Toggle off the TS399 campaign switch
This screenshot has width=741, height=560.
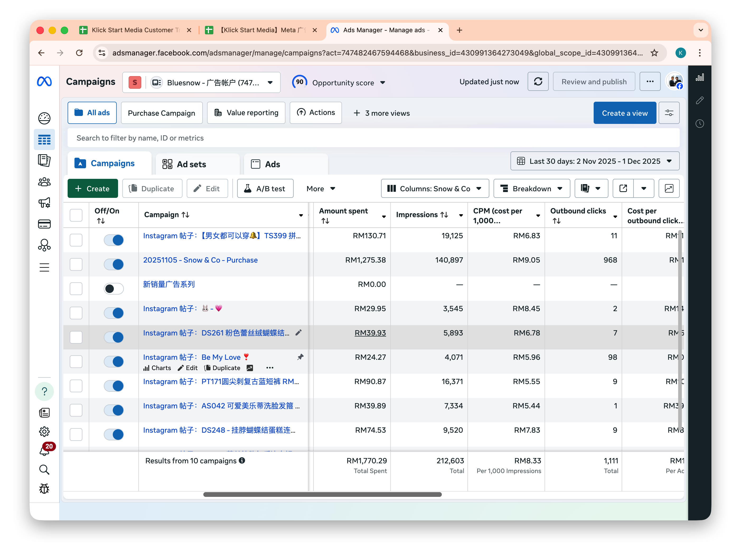pos(114,240)
